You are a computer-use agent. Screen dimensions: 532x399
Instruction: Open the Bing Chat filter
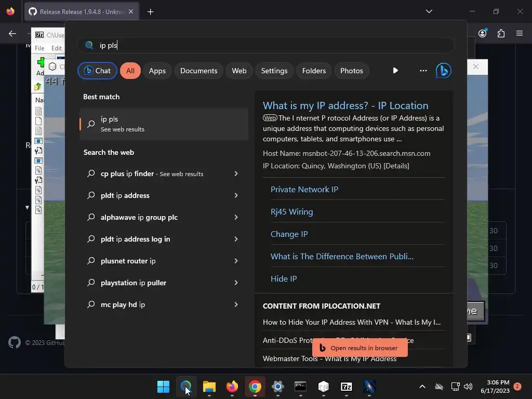(97, 71)
